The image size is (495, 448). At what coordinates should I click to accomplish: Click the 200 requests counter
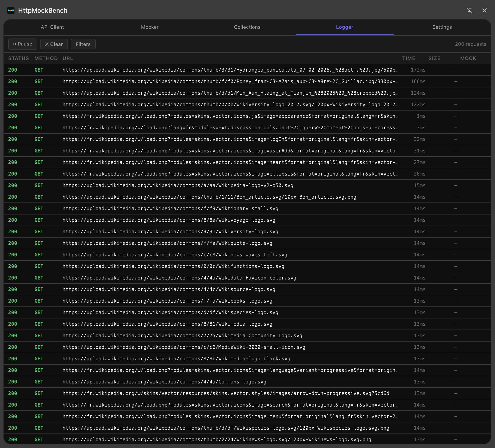pyautogui.click(x=470, y=44)
